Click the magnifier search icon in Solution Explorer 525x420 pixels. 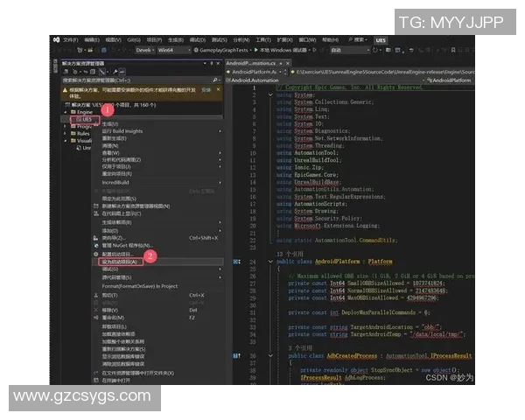pos(215,80)
